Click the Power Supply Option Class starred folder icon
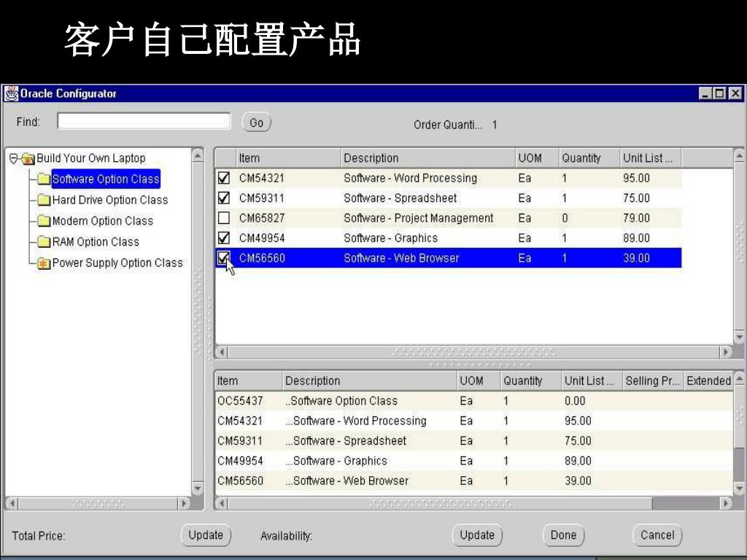The height and width of the screenshot is (560, 747). click(x=44, y=262)
